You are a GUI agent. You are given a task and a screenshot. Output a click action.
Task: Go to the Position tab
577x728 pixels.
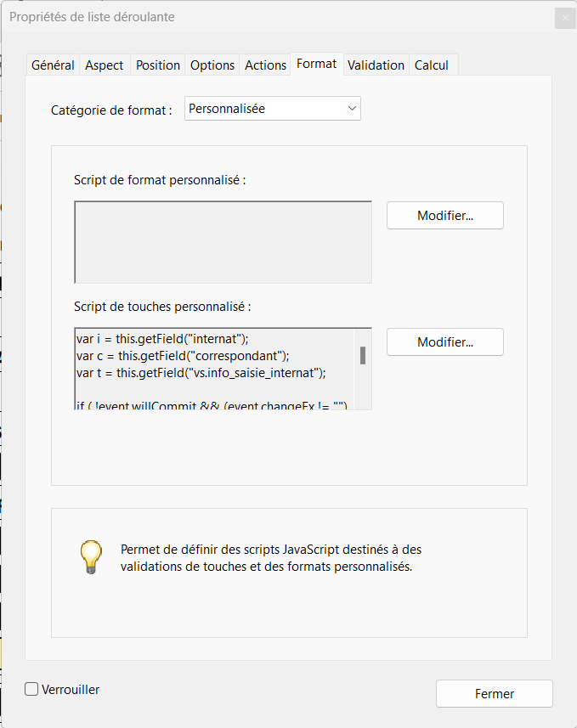158,65
